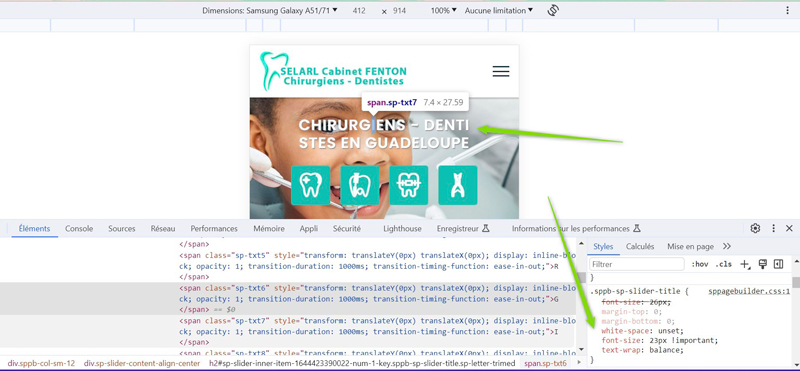Click the tooth whitening service icon
800x371 pixels.
[x=310, y=185]
